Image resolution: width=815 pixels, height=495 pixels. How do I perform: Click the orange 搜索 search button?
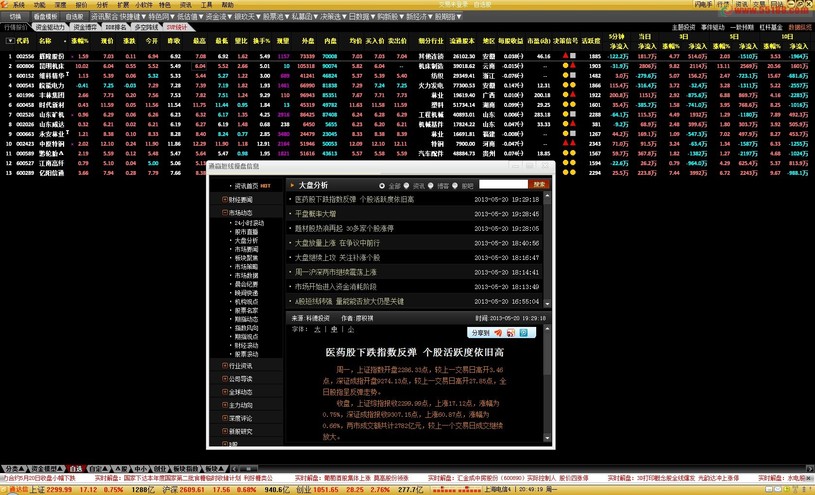[539, 185]
